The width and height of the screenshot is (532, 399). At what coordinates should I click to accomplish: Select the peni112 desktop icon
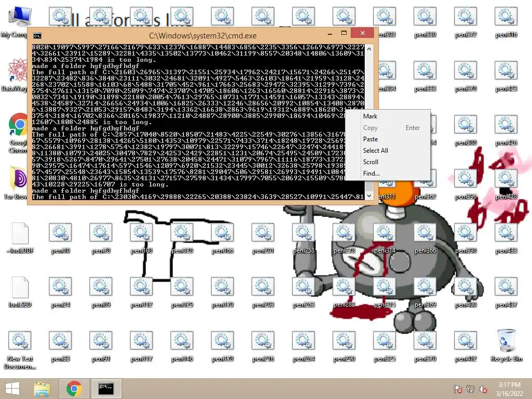tap(141, 292)
